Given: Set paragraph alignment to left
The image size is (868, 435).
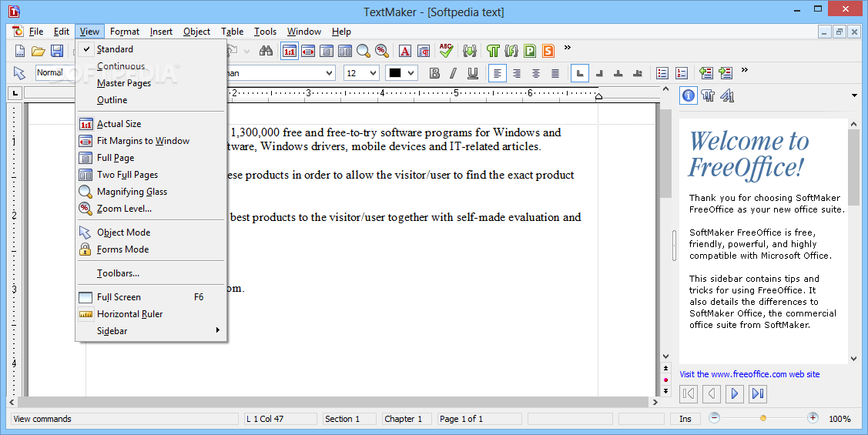Looking at the screenshot, I should click(497, 73).
